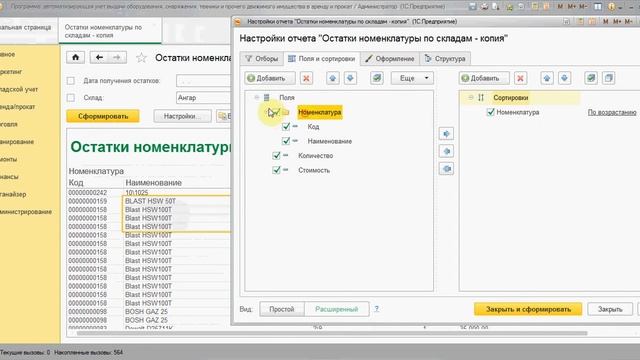Uncheck Номенклатура checkbox in Сортировки list
This screenshot has width=640, height=360.
pos(491,112)
